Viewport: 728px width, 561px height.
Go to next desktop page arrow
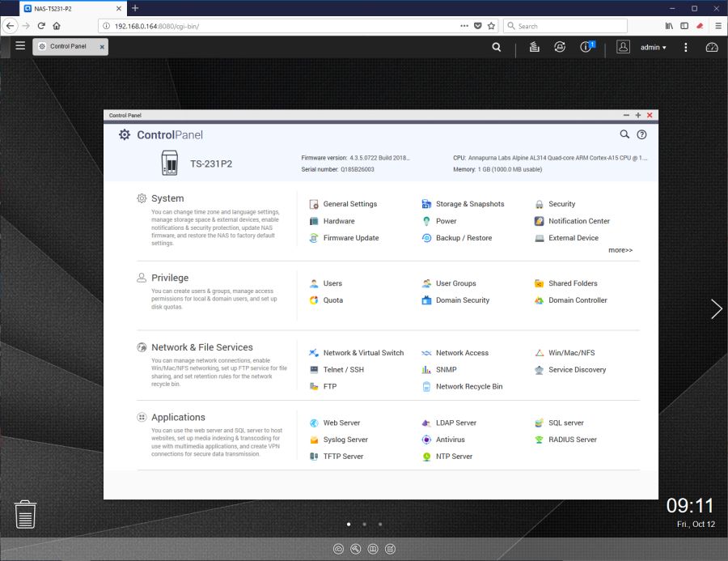[x=717, y=309]
